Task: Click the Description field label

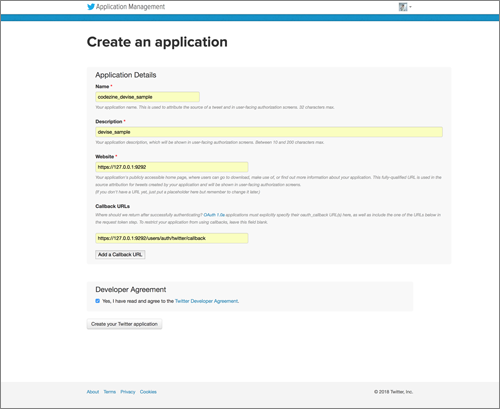Action: [109, 122]
